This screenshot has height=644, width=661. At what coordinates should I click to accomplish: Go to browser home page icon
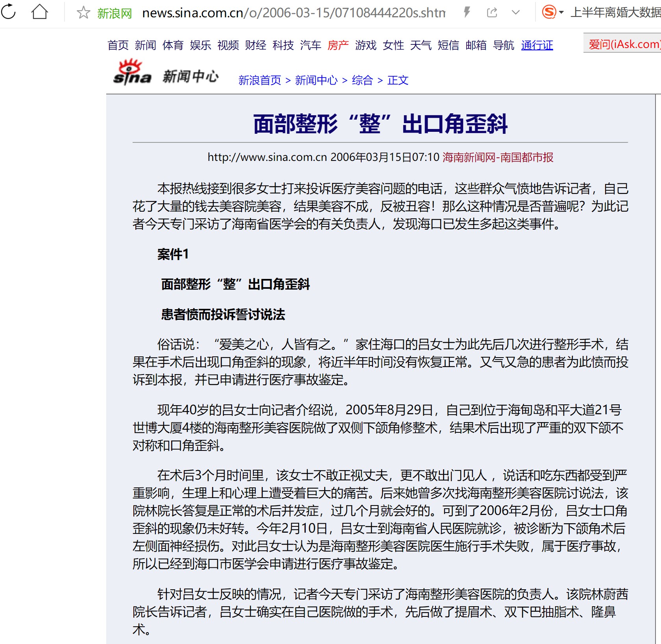click(x=39, y=12)
